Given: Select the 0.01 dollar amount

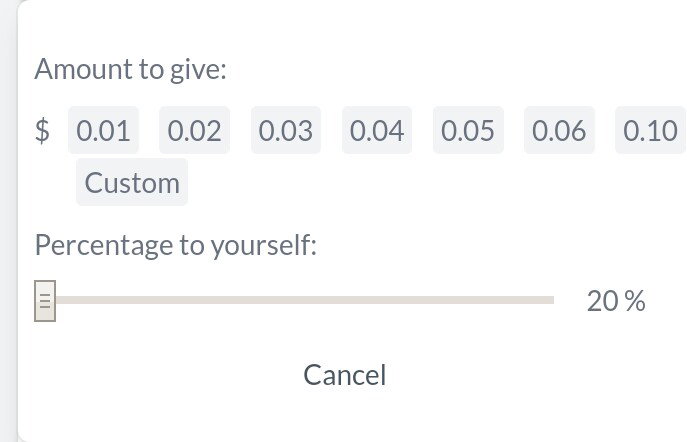Looking at the screenshot, I should [x=103, y=130].
